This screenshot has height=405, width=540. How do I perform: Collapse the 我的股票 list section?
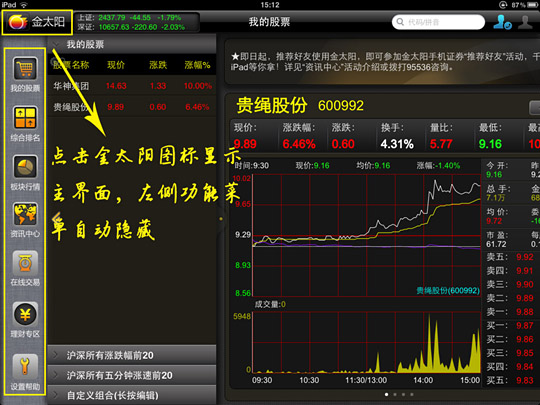[132, 44]
